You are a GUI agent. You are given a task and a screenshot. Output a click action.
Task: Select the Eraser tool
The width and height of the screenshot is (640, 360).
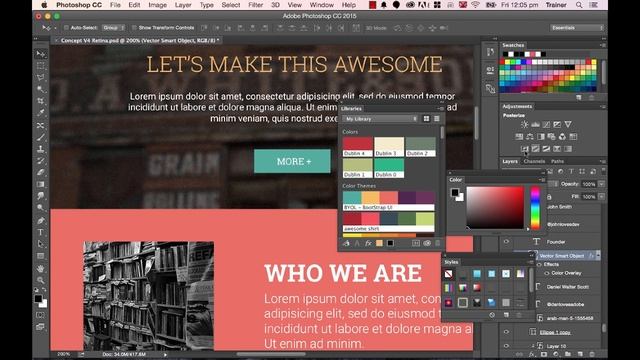click(40, 173)
